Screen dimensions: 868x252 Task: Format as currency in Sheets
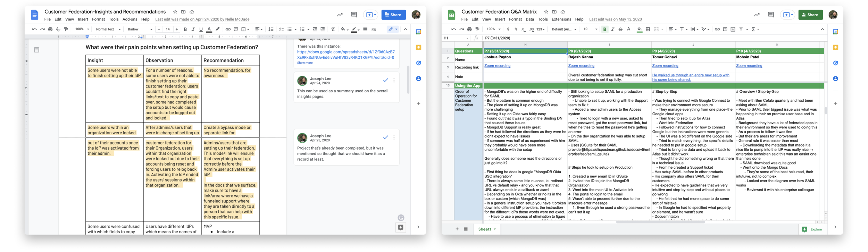point(508,29)
